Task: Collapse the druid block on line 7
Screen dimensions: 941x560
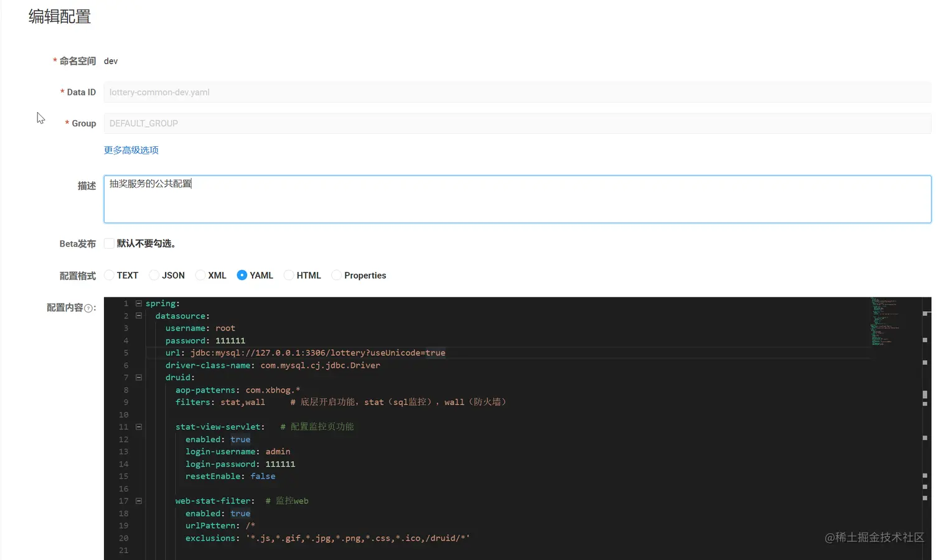Action: tap(139, 377)
